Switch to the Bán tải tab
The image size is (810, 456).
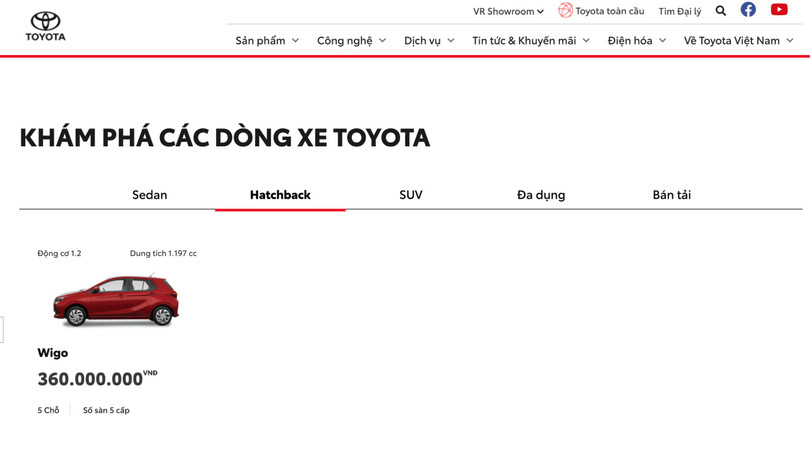tap(672, 195)
